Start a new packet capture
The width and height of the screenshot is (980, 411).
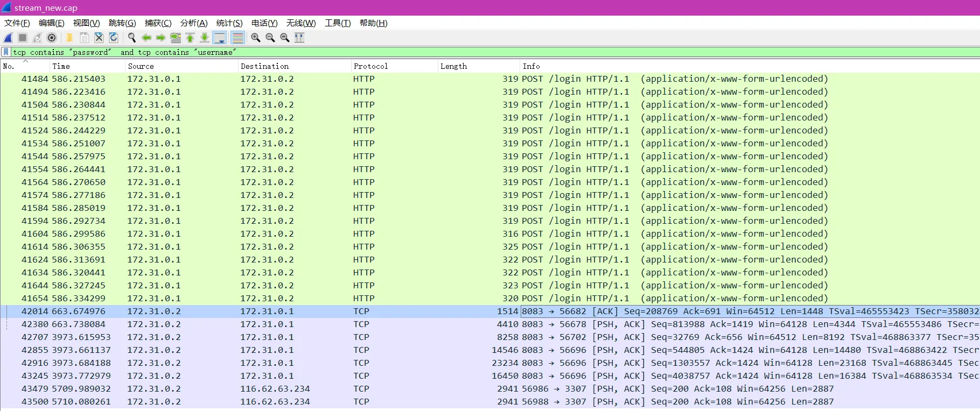tap(9, 38)
